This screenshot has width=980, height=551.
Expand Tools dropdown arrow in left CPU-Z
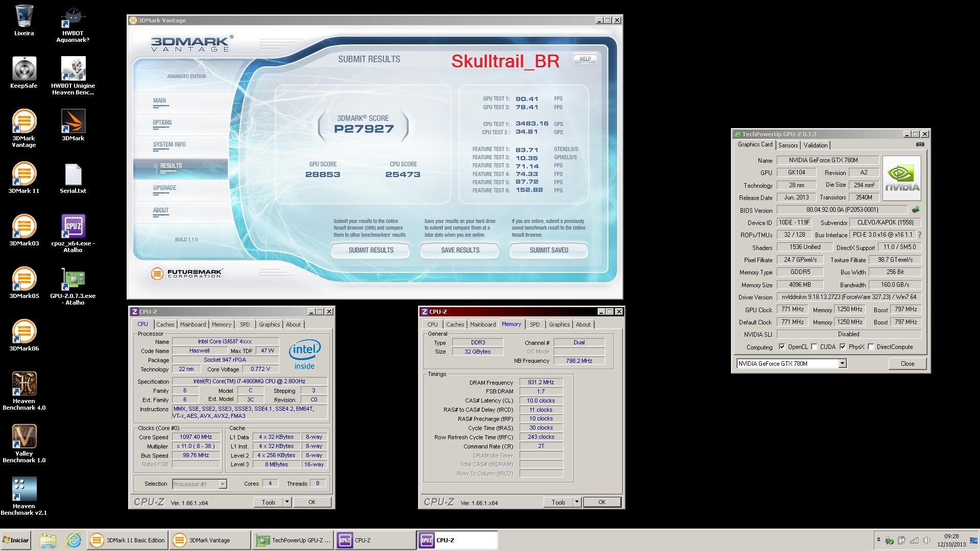pyautogui.click(x=287, y=503)
